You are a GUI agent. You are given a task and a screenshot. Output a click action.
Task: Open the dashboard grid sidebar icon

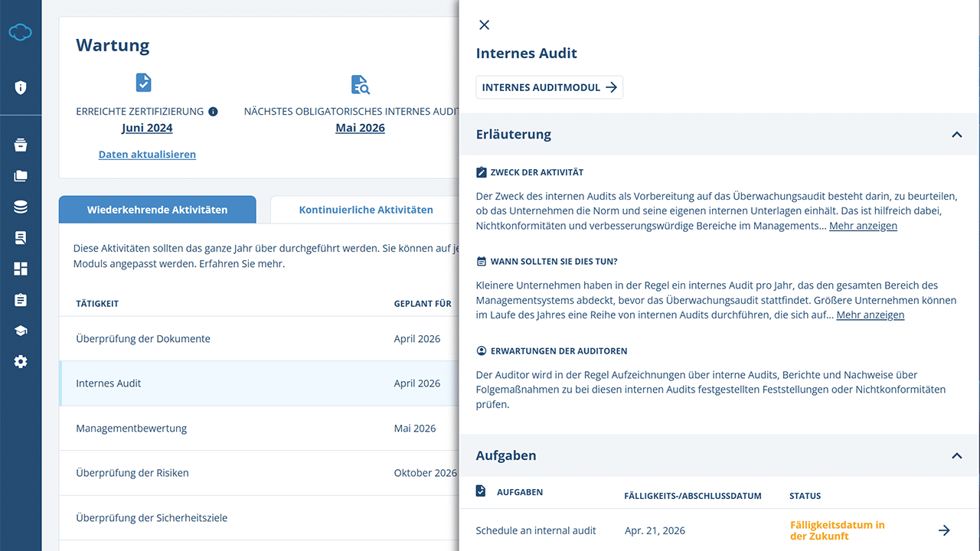click(21, 269)
